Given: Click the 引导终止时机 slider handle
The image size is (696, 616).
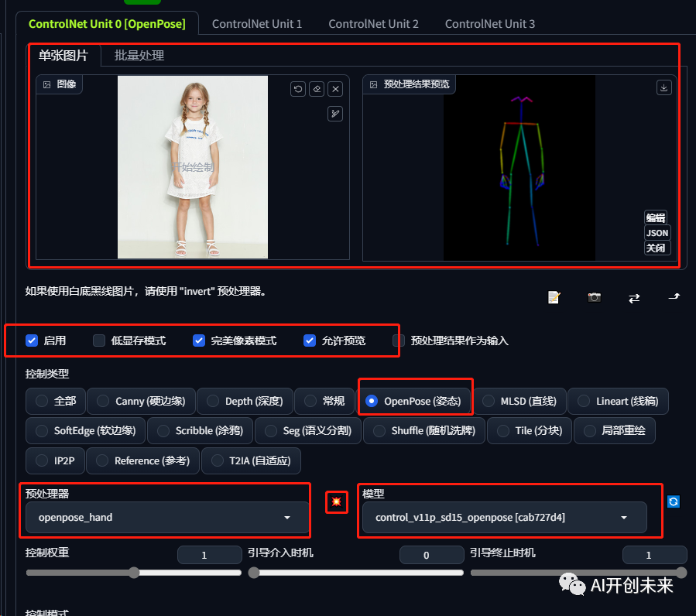Looking at the screenshot, I should 681,573.
